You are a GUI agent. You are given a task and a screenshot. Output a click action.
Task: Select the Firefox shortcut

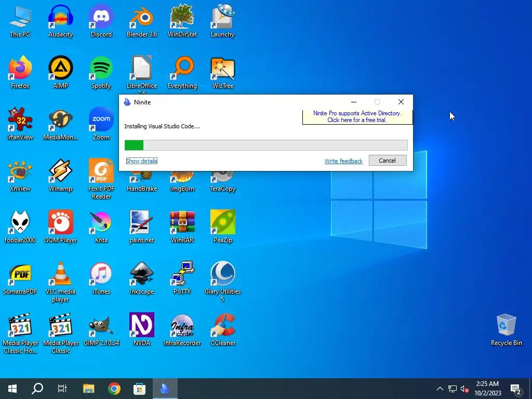tap(20, 72)
